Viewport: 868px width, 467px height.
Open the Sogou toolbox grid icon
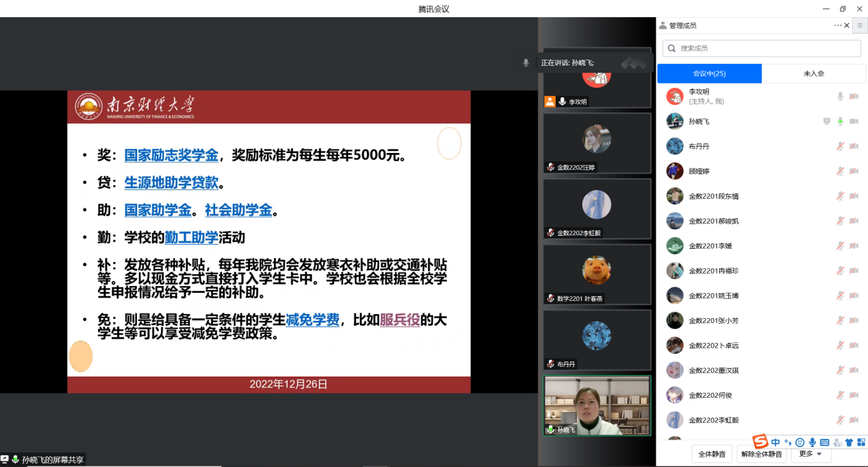861,442
